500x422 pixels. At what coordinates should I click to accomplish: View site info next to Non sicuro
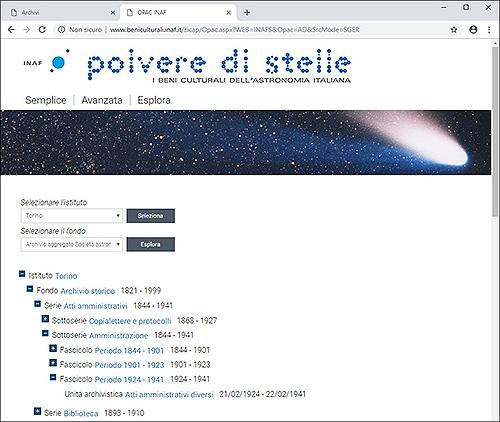click(x=61, y=30)
